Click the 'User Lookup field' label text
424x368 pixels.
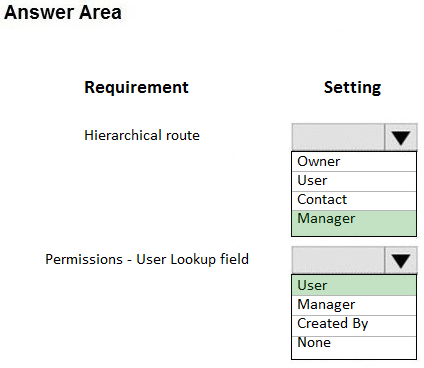(x=192, y=259)
